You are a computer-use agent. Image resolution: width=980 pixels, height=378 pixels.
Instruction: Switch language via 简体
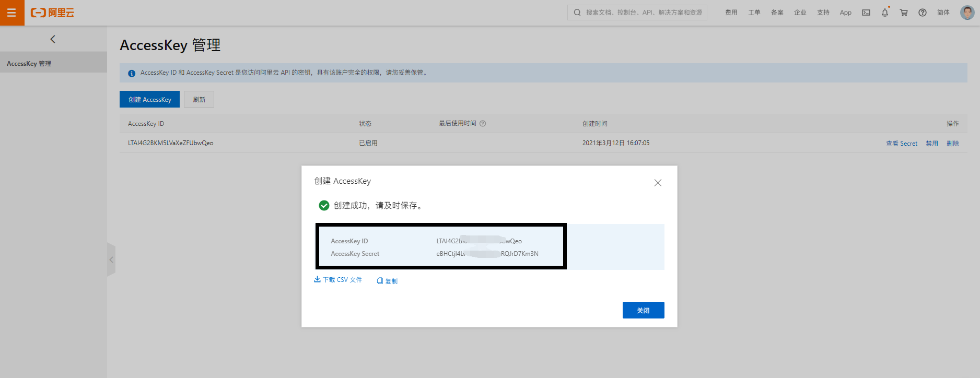[x=943, y=13]
